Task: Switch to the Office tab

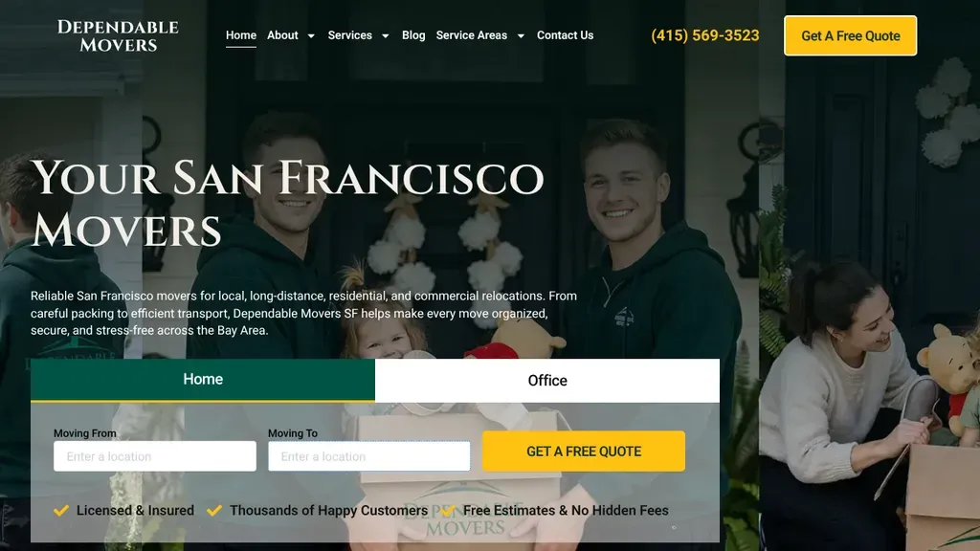Action: click(547, 381)
